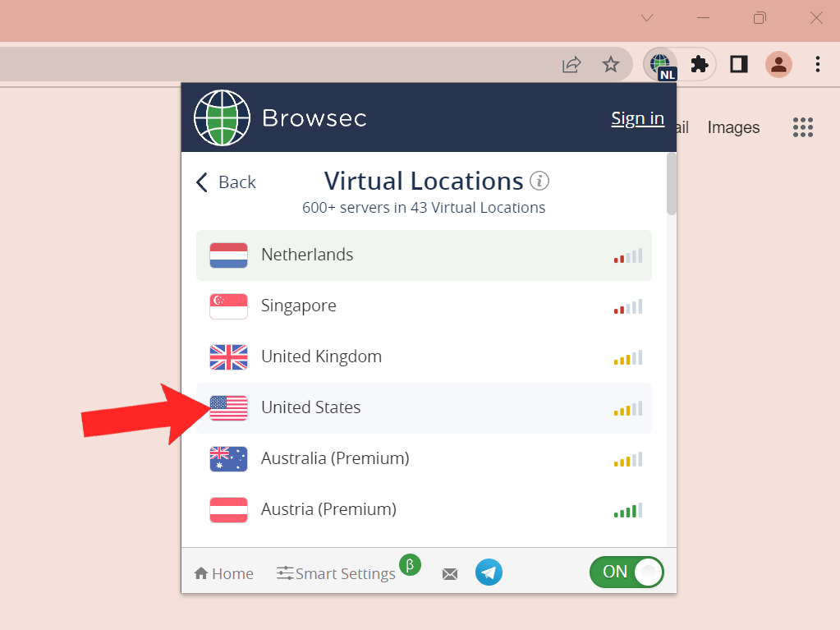Click the Browsec extension icon in toolbar
This screenshot has width=840, height=630.
pyautogui.click(x=660, y=64)
